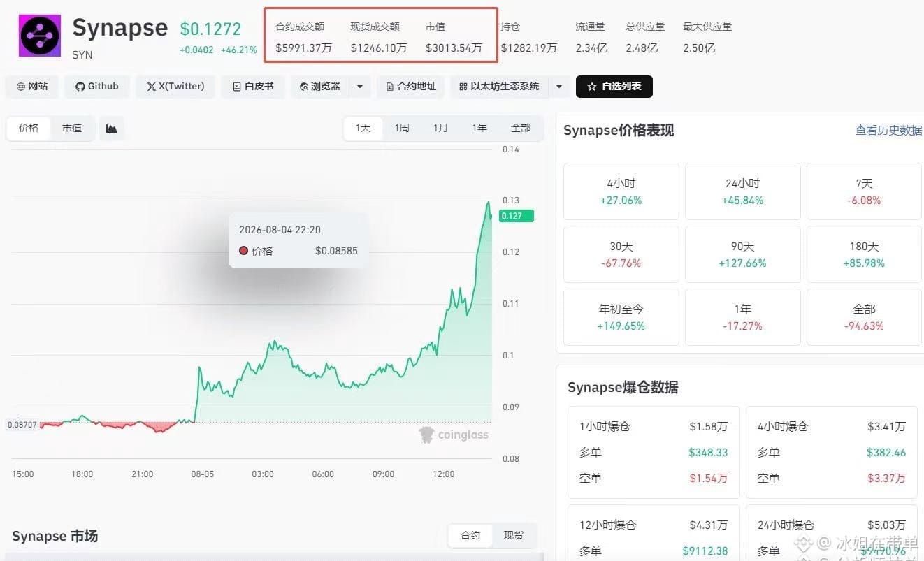
Task: Click the 4小时 多单 value $382.46
Action: 886,452
